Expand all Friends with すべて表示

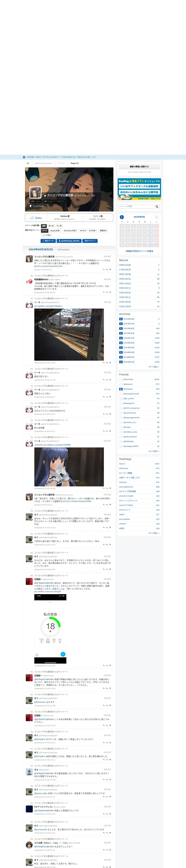tap(154, 451)
